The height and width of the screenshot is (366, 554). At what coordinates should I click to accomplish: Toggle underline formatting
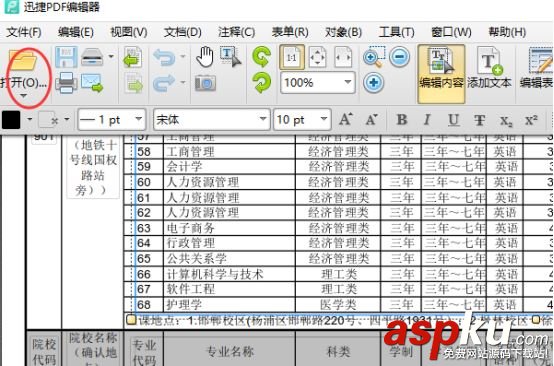click(x=453, y=120)
